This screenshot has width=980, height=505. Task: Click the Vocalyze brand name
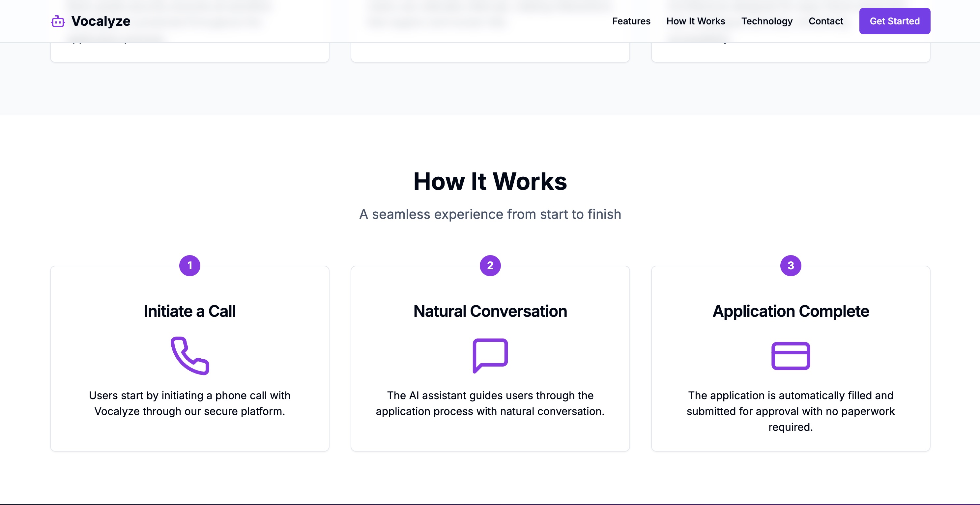pos(101,21)
